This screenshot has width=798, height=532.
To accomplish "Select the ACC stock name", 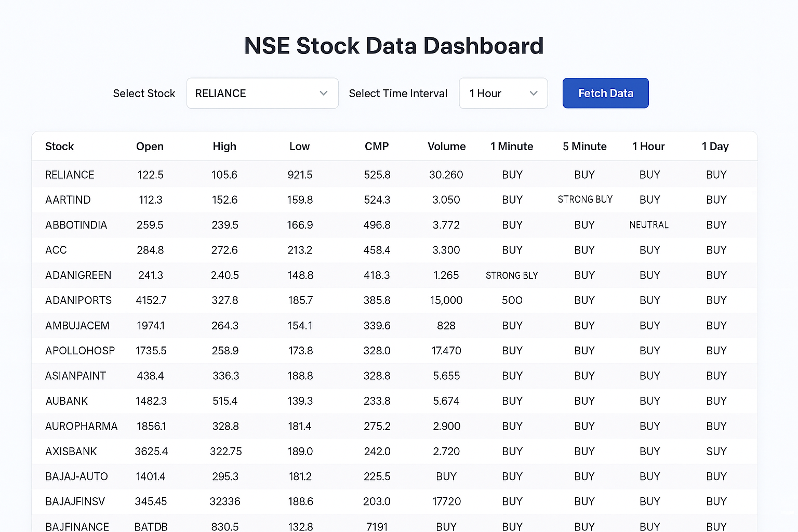I will coord(56,250).
